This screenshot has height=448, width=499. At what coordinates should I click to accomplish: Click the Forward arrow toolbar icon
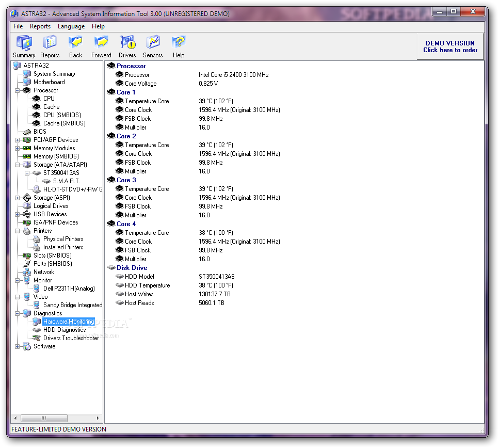101,42
